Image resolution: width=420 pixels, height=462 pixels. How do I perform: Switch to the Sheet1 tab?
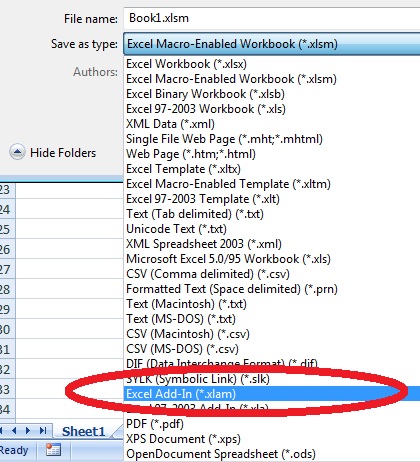tap(84, 431)
